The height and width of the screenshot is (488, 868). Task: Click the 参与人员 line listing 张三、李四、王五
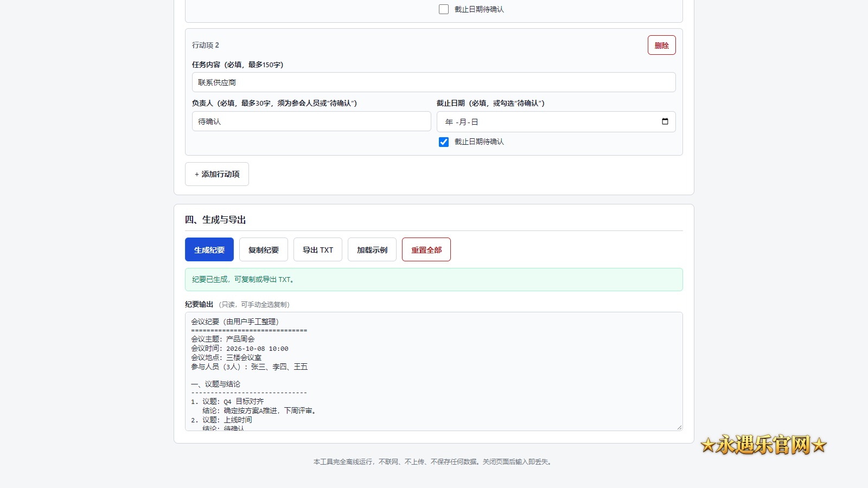pos(249,367)
